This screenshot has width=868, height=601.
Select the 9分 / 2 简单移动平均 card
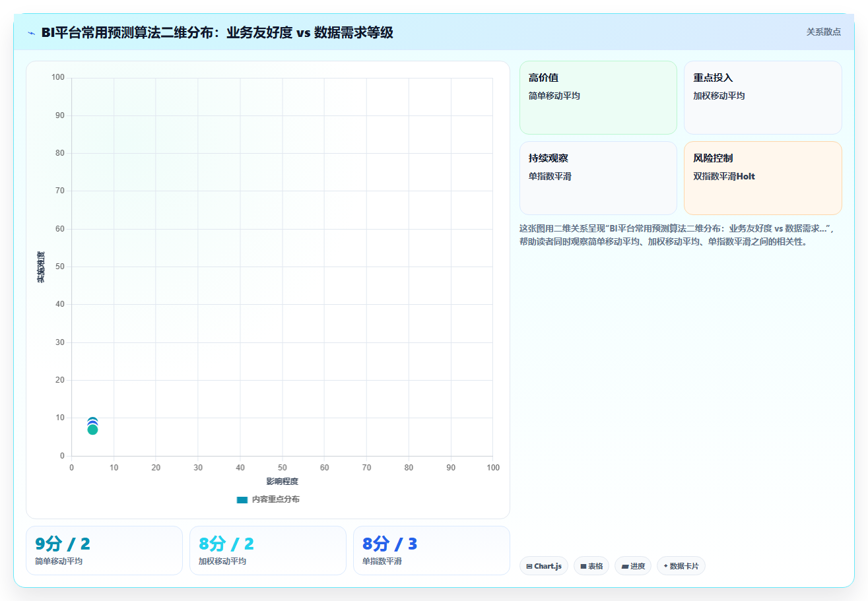click(104, 550)
